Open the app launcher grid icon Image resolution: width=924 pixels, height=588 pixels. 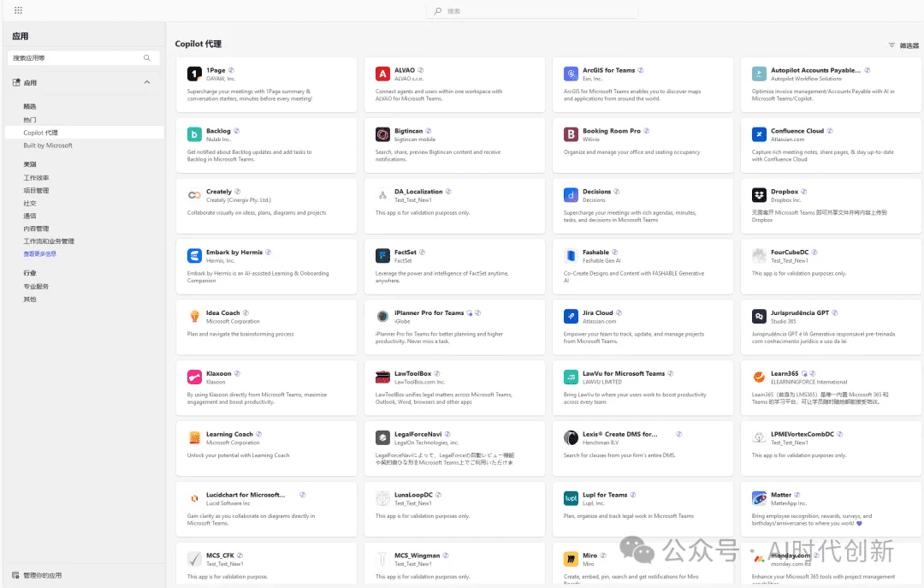[18, 10]
